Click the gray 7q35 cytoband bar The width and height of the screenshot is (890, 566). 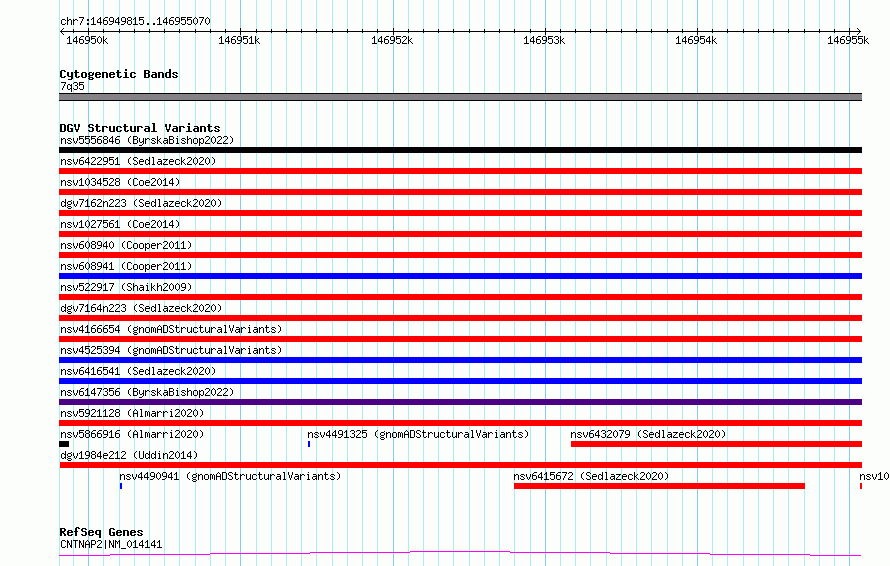460,97
